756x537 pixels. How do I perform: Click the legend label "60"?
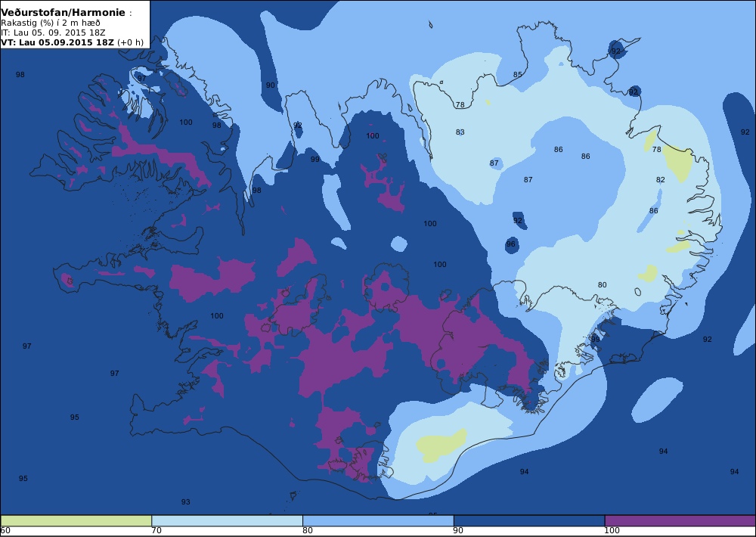5,531
